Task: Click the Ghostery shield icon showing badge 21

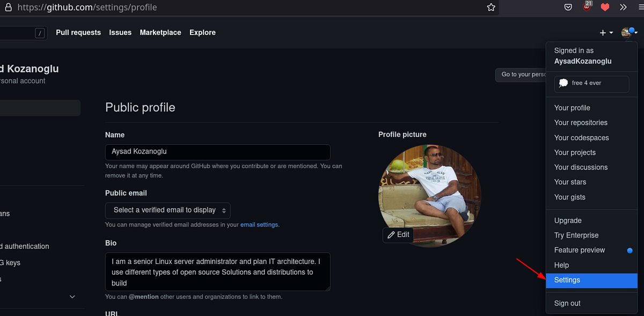Action: pos(587,7)
